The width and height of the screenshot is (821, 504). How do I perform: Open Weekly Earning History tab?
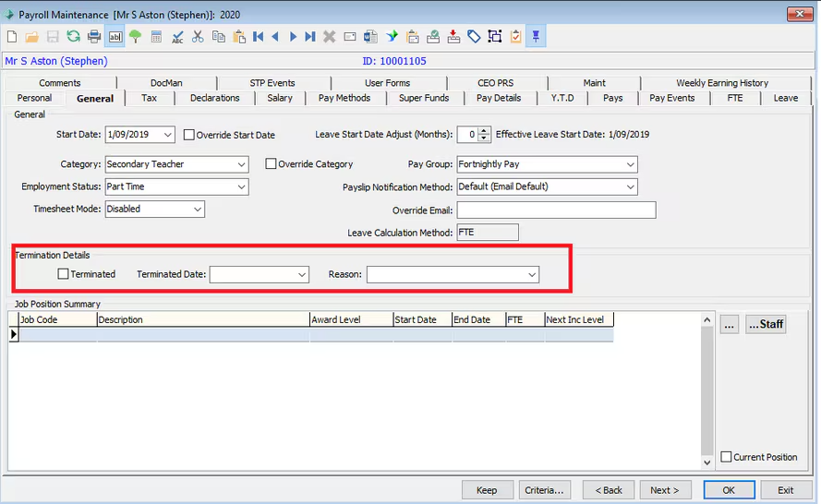(722, 83)
